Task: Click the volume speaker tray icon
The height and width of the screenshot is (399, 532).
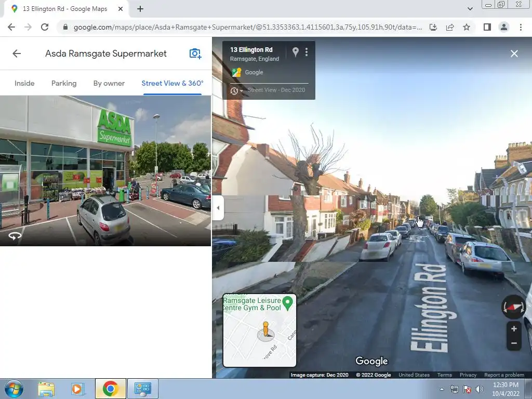Action: tap(480, 389)
